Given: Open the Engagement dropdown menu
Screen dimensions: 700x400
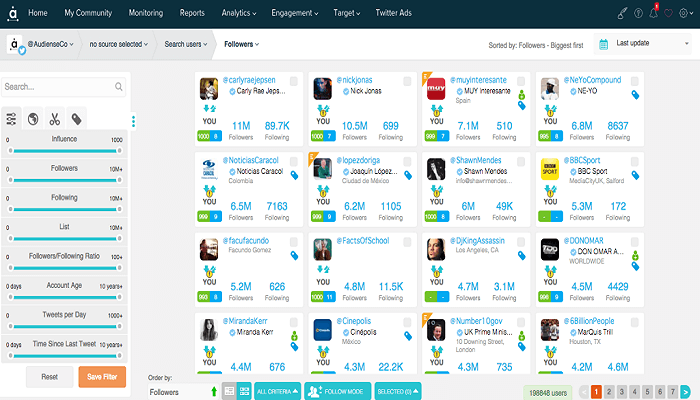Looking at the screenshot, I should pos(295,13).
